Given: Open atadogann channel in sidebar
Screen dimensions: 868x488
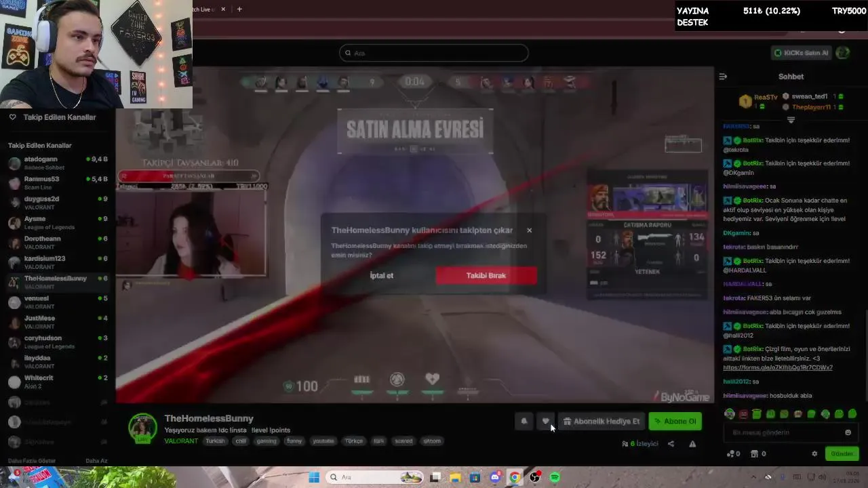Looking at the screenshot, I should click(58, 163).
